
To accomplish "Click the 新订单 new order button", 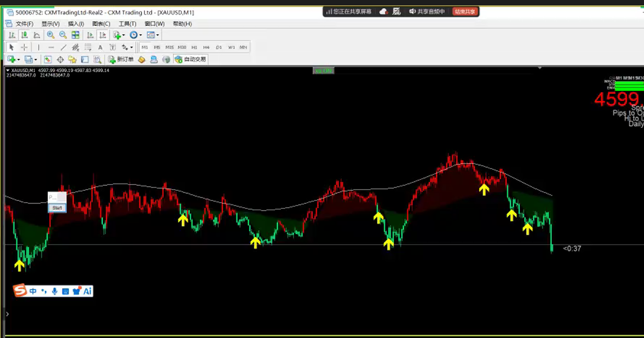I will (x=121, y=59).
